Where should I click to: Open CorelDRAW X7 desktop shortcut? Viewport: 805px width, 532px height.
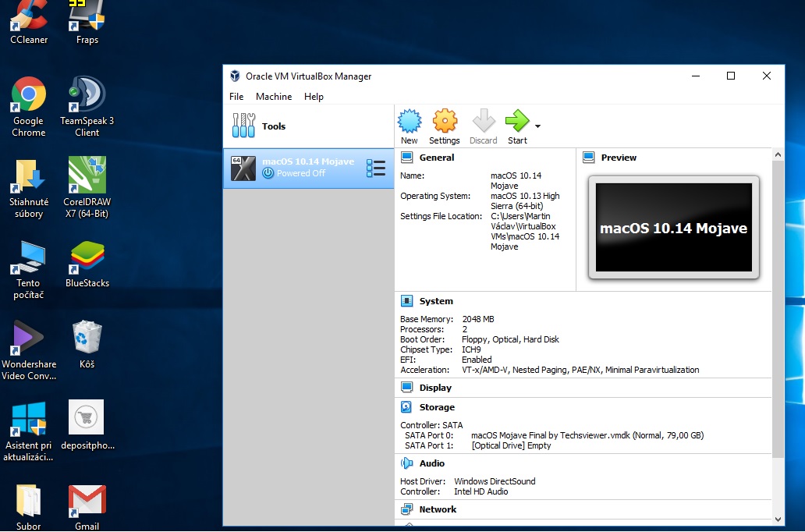point(87,176)
